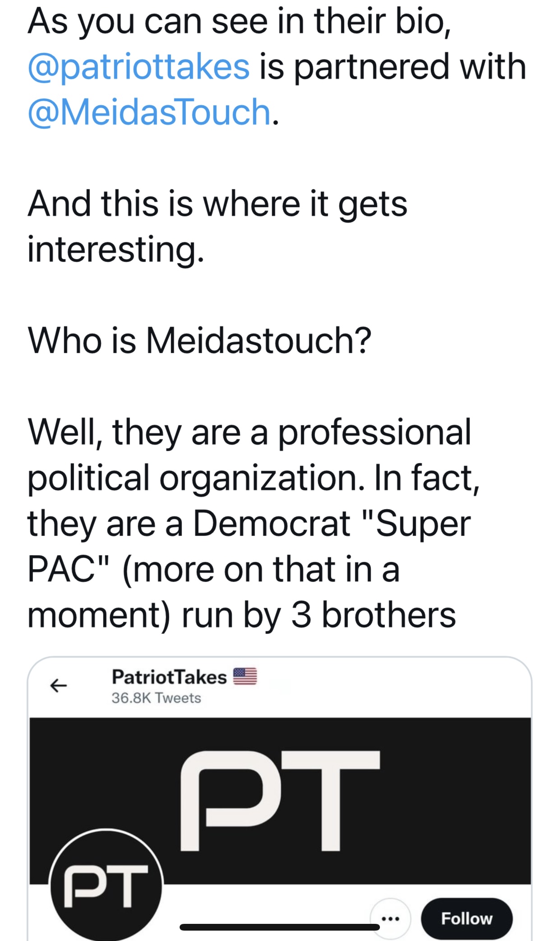Screen dimensions: 560x941
Task: Open the three-dot more options button
Action: click(390, 918)
